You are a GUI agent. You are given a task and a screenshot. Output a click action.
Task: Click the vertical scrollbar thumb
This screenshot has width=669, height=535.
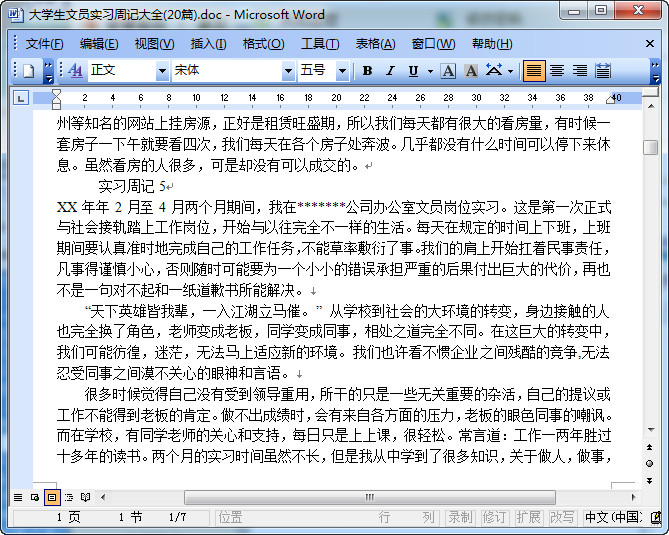651,148
